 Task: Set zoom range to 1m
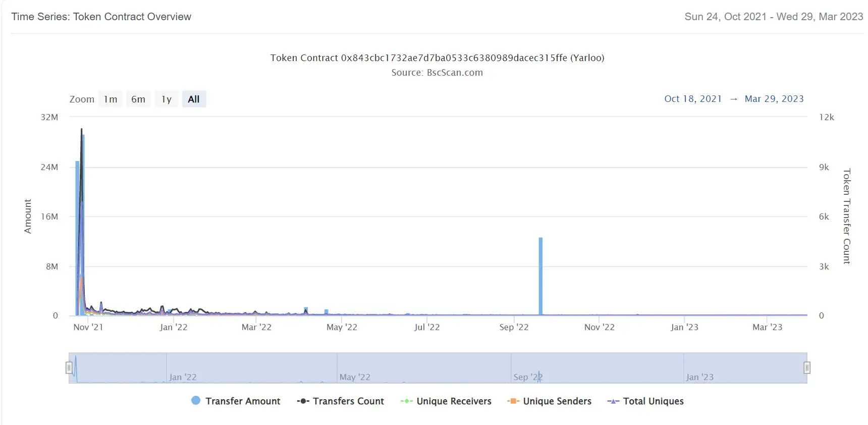[111, 99]
